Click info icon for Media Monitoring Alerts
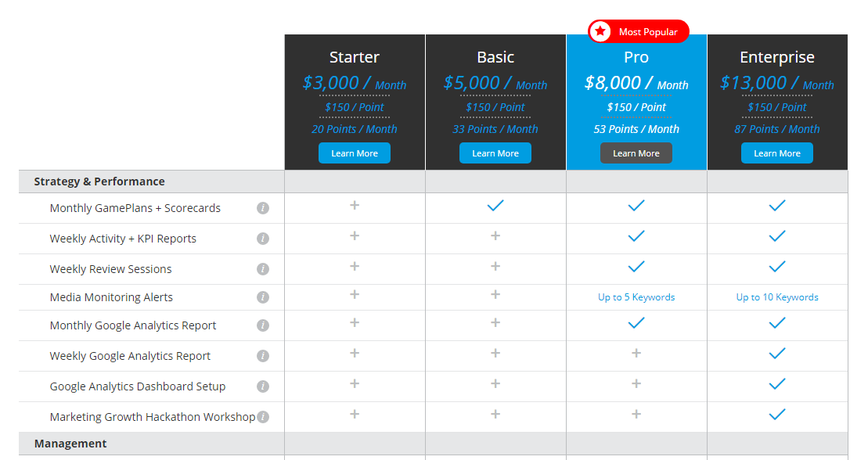Image resolution: width=868 pixels, height=460 pixels. [x=263, y=297]
